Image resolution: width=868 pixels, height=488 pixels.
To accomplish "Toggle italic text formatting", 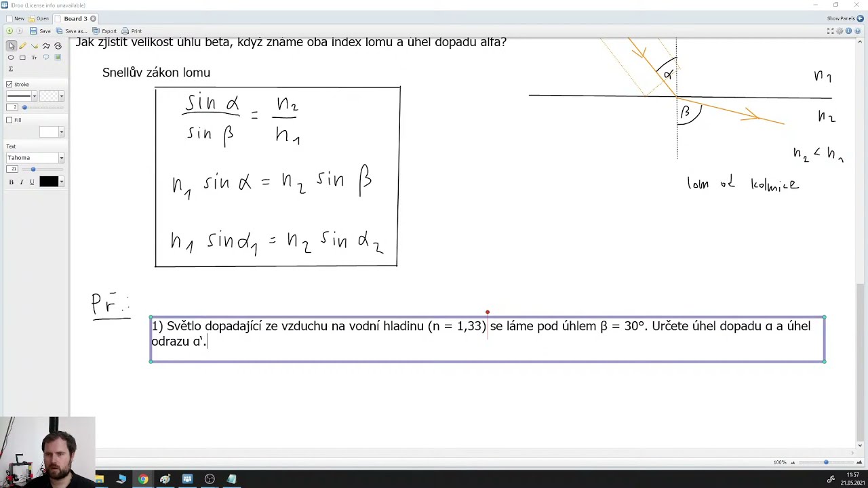I will coord(21,182).
